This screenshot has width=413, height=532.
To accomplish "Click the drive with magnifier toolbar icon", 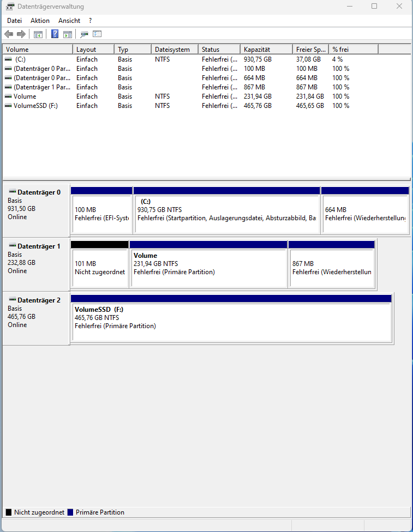I will pos(84,34).
